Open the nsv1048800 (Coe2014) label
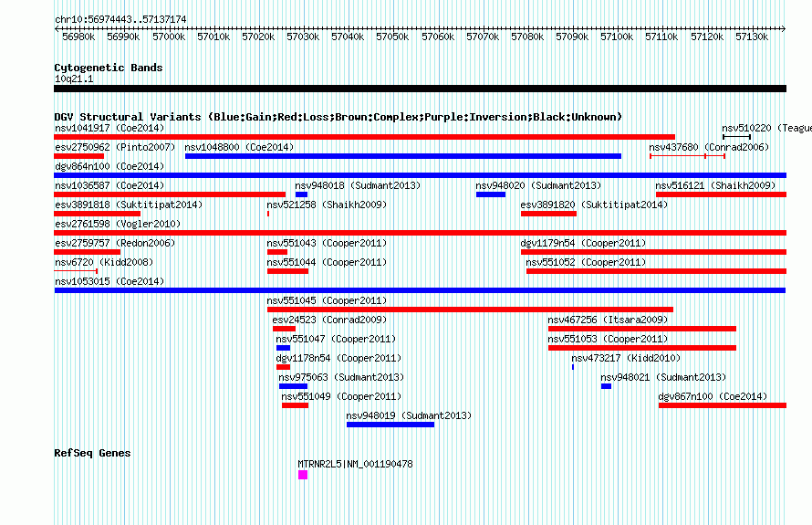812x525 pixels. (x=239, y=147)
